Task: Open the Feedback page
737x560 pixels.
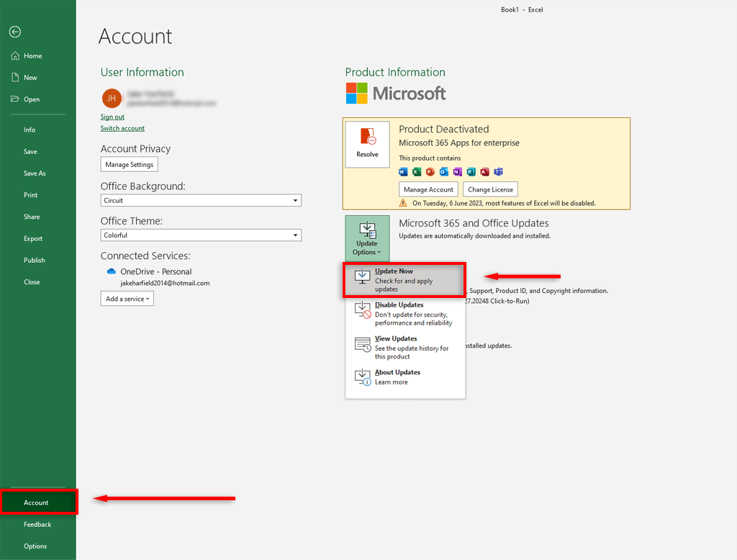Action: [38, 524]
